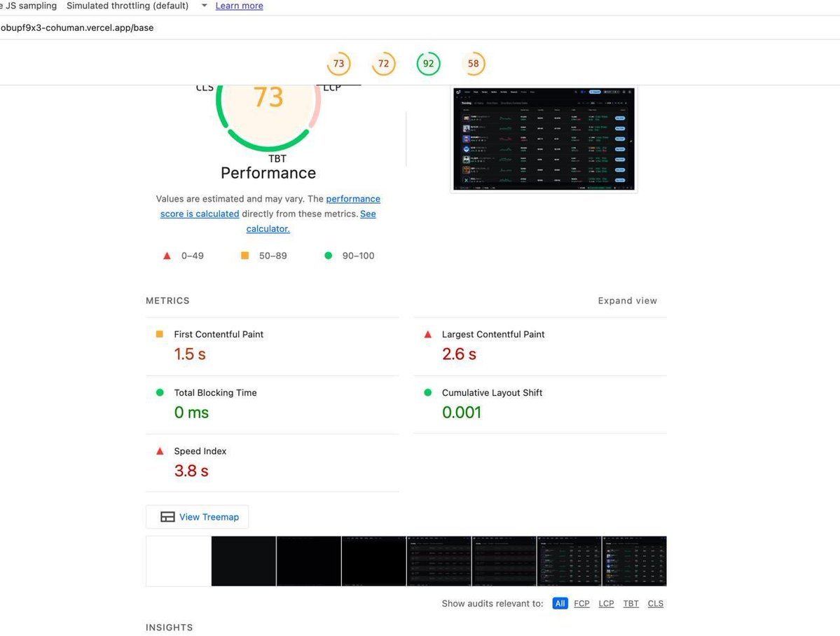This screenshot has height=636, width=840.
Task: Jump to Accessibility score gauge 72
Action: coord(384,63)
